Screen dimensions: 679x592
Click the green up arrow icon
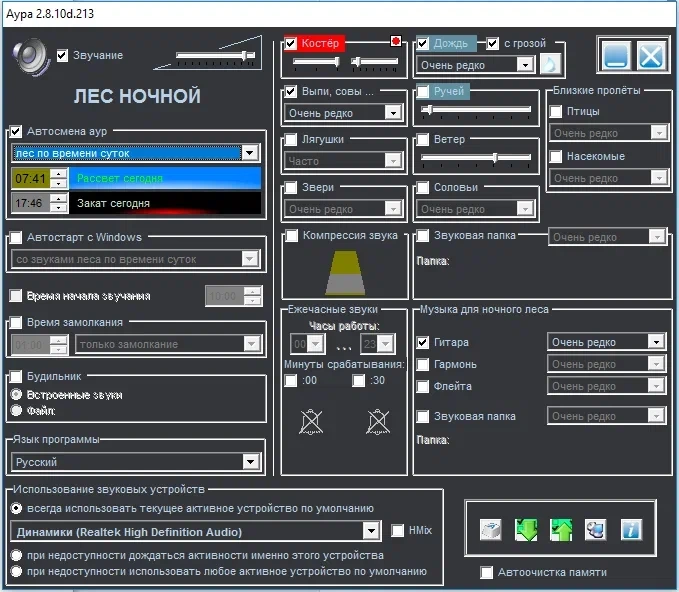(x=561, y=530)
